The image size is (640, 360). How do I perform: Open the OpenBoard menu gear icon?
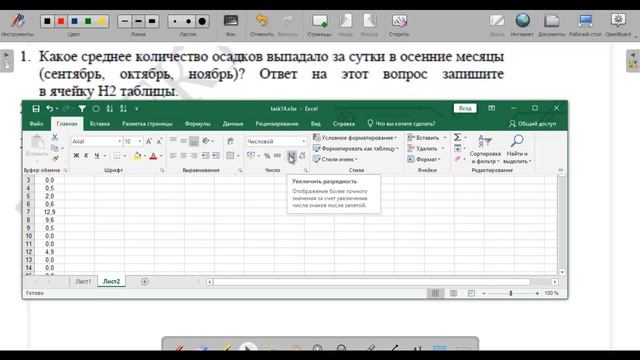point(618,20)
